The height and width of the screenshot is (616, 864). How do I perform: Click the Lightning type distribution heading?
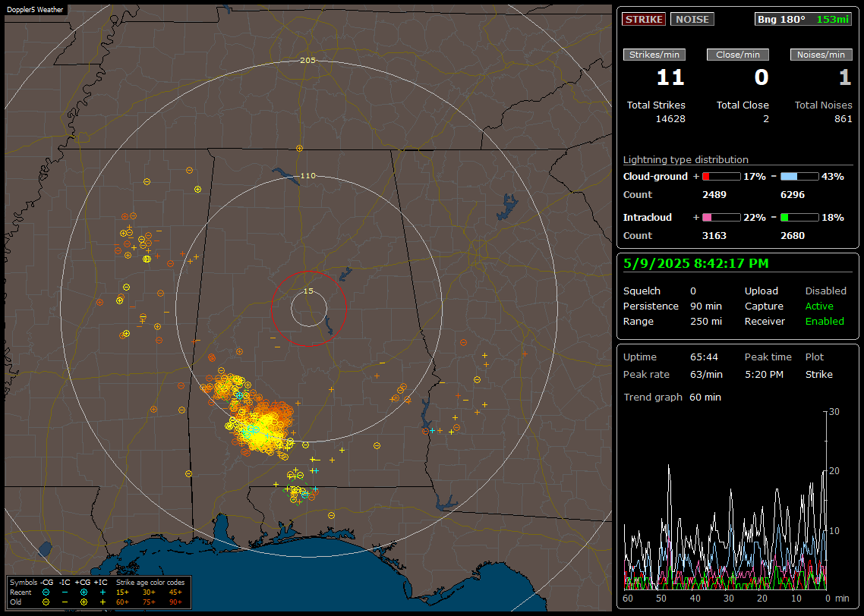coord(686,159)
